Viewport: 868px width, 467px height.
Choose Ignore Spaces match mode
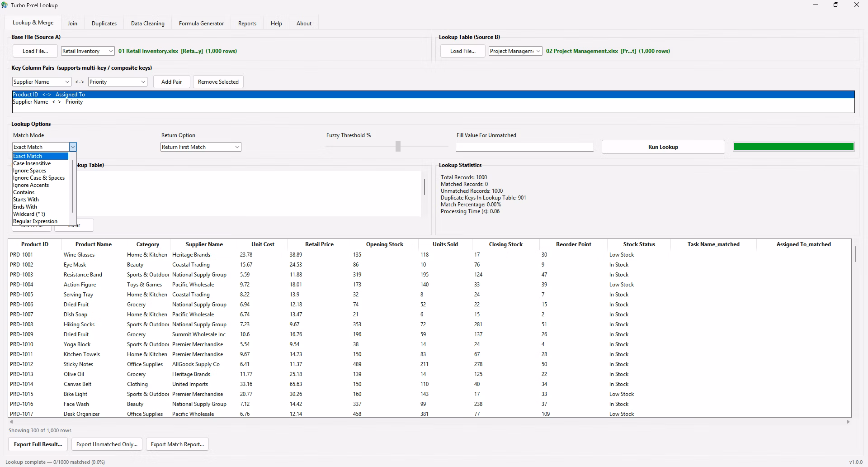[40, 171]
